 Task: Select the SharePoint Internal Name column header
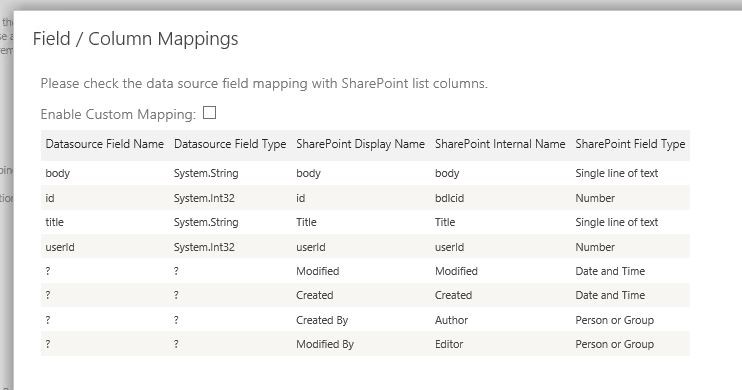tap(500, 144)
